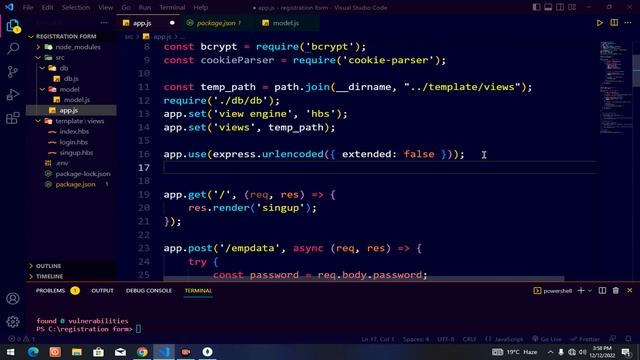640x360 pixels.
Task: Open the Selection menu
Action: pos(76,7)
